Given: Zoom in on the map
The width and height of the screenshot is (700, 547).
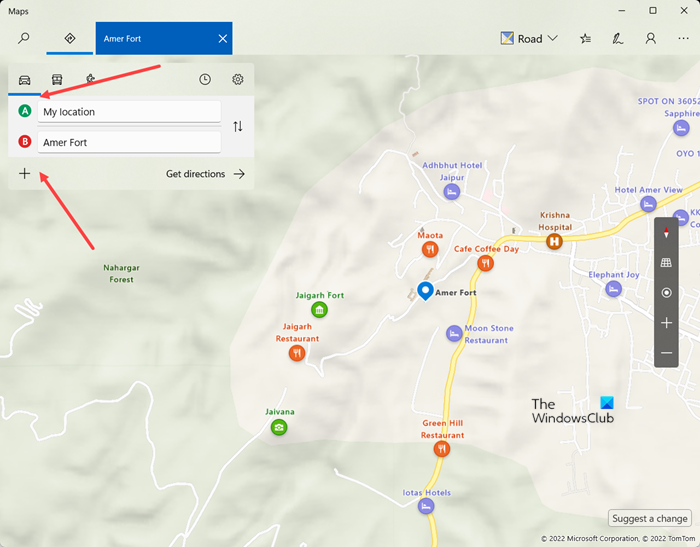Looking at the screenshot, I should pyautogui.click(x=666, y=323).
